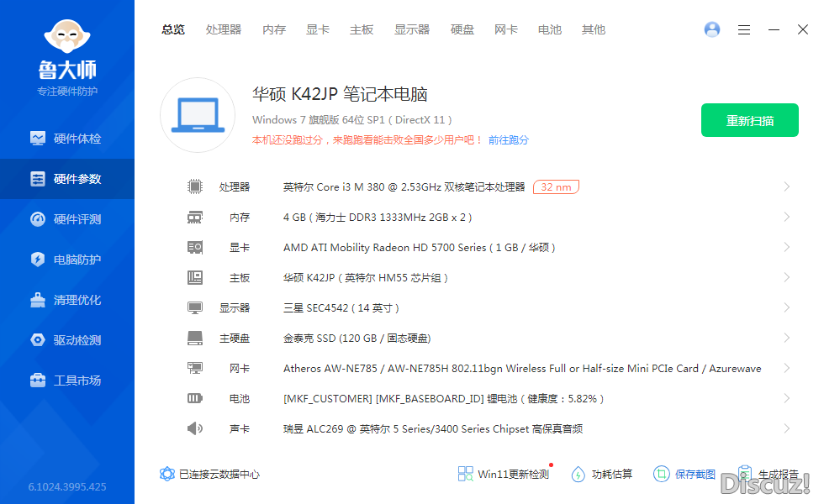Switch to the 处理器 tab

[x=224, y=30]
